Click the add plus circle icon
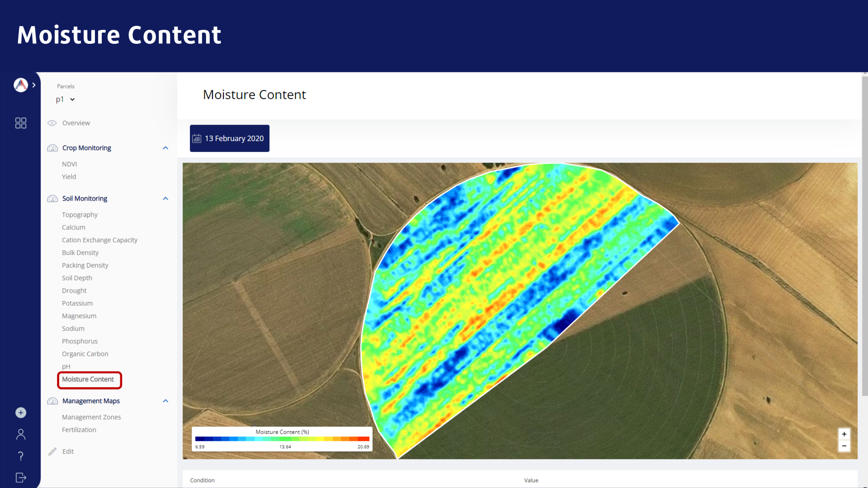This screenshot has height=488, width=868. (x=21, y=413)
